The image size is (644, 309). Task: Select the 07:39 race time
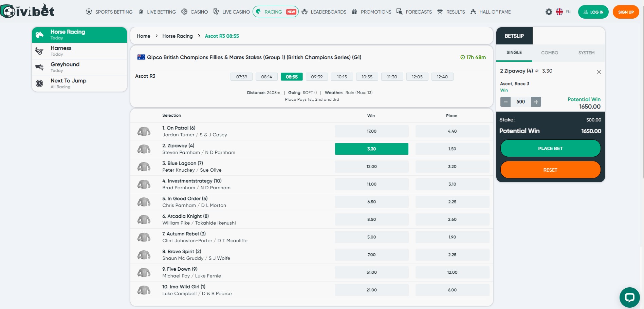point(242,77)
